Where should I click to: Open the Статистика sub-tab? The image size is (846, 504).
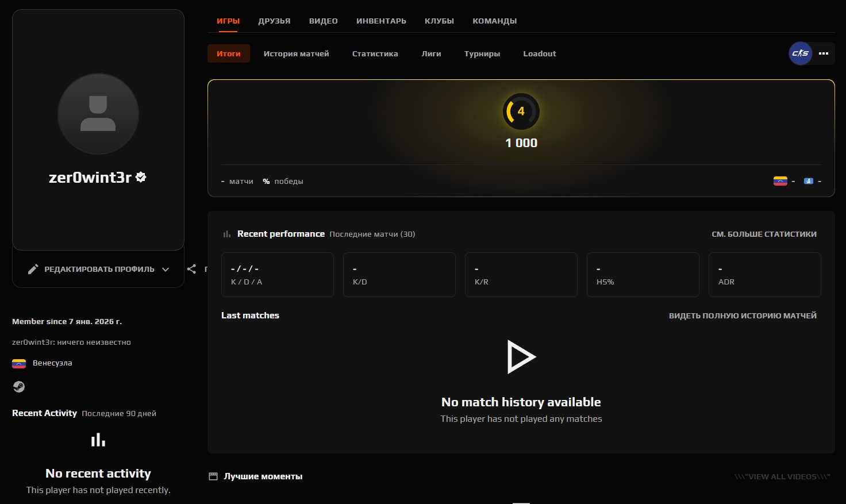pos(375,53)
